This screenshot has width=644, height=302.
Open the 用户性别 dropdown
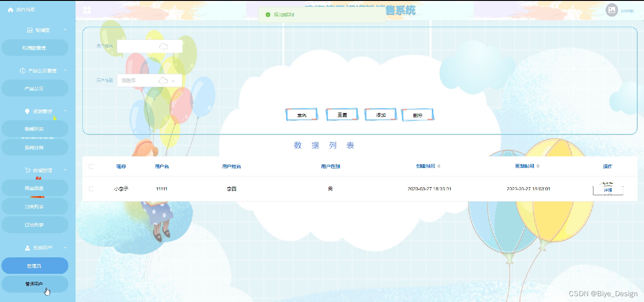tap(149, 80)
